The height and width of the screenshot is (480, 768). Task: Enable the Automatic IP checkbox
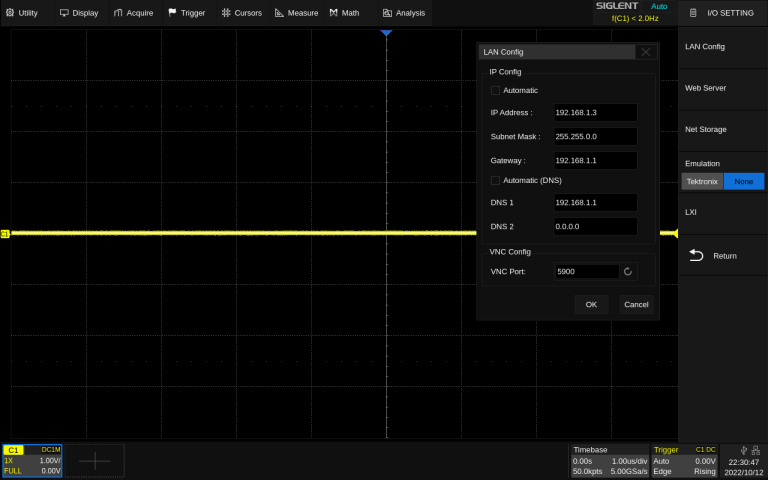(495, 90)
